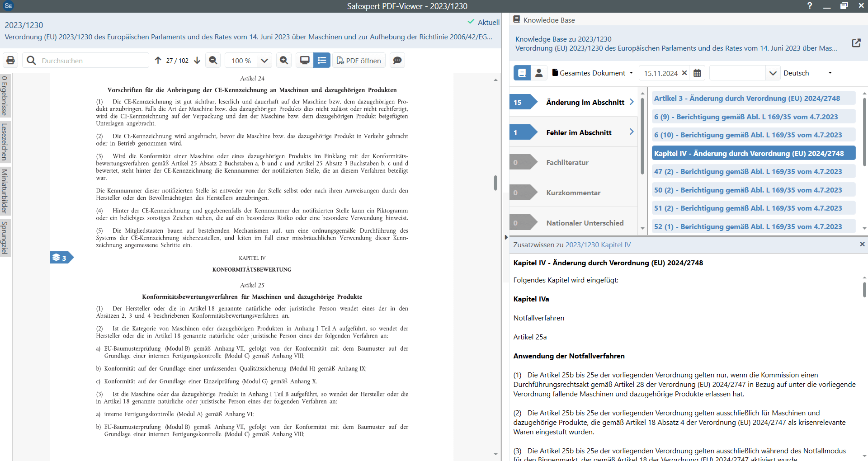Viewport: 868px width, 461px height.
Task: Open the Miniaturbilder side tab
Action: 5,191
